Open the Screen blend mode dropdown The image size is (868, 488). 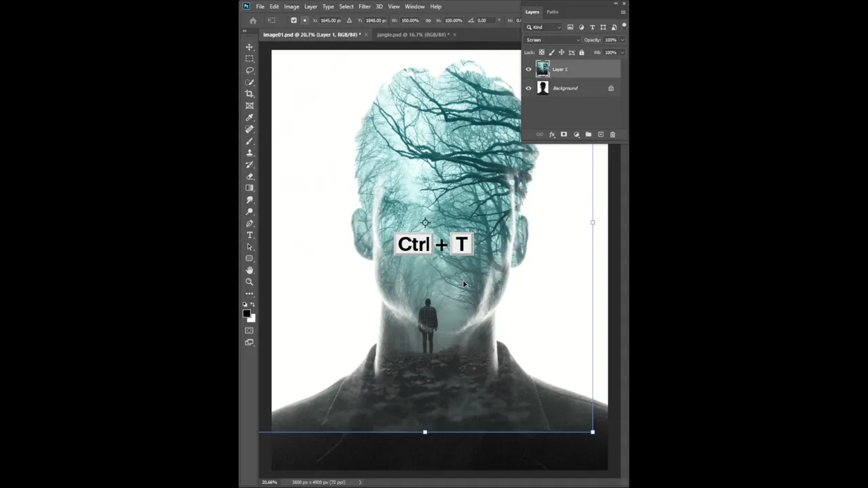(x=553, y=40)
